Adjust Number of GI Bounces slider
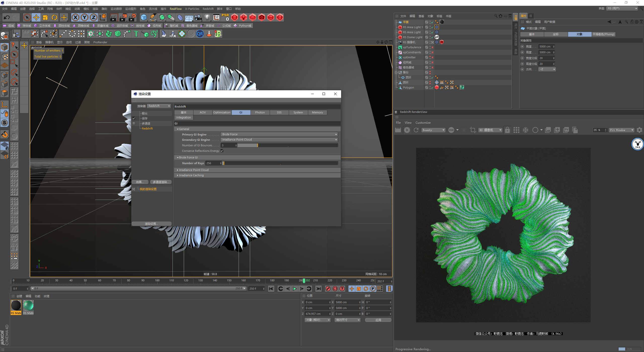The image size is (644, 352). click(258, 145)
